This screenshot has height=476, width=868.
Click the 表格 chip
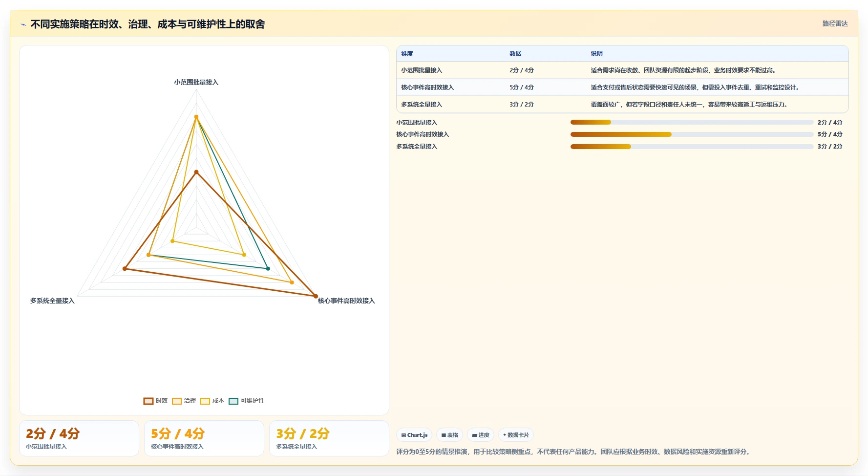coord(449,435)
